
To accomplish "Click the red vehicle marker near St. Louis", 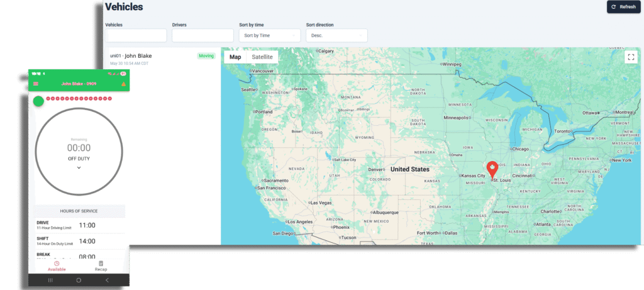I will 492,169.
